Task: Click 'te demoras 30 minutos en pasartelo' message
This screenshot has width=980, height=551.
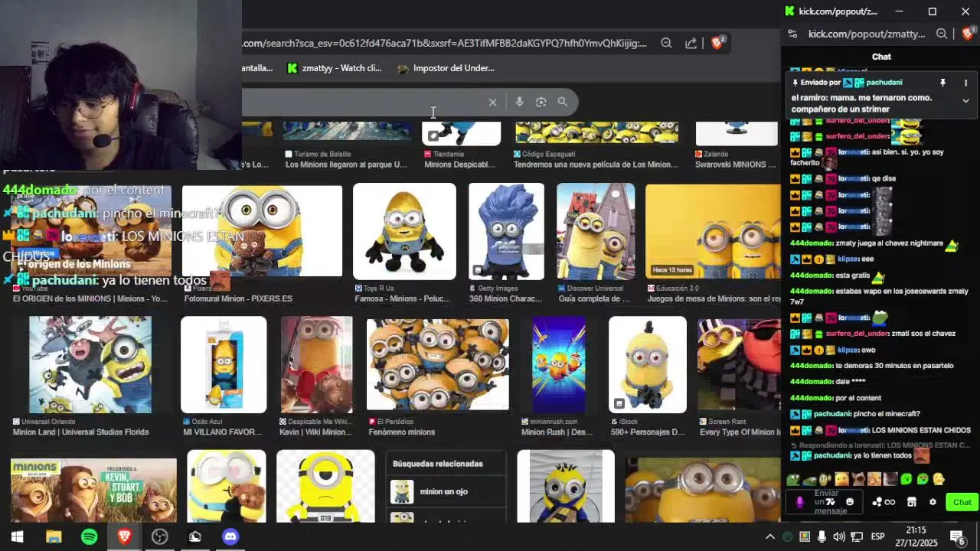Action: point(871,366)
